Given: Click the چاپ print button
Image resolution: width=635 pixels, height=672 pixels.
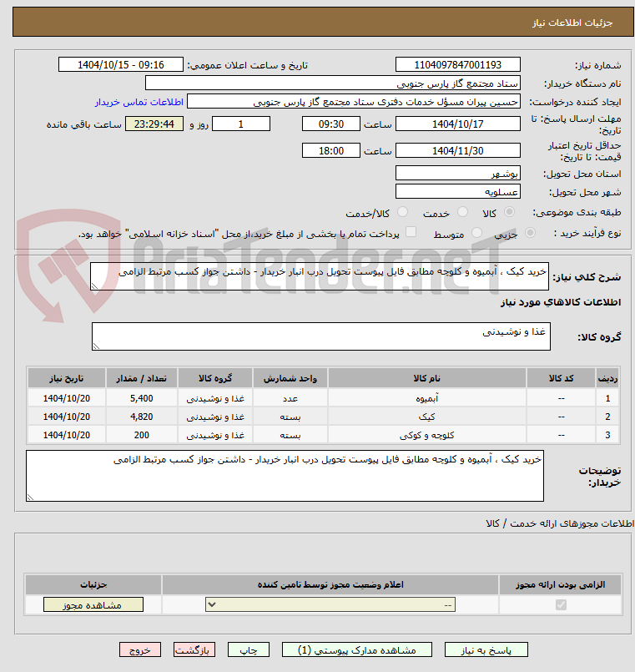Looking at the screenshot, I should 249,649.
